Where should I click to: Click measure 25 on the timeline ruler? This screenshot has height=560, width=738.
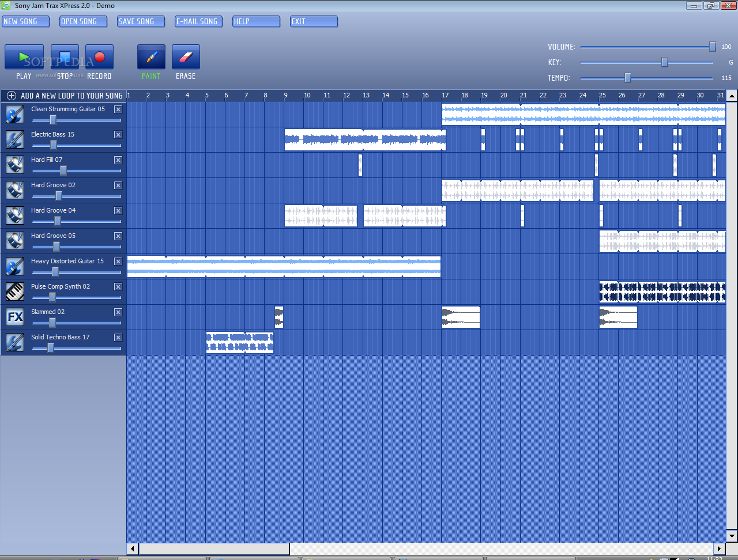(603, 96)
